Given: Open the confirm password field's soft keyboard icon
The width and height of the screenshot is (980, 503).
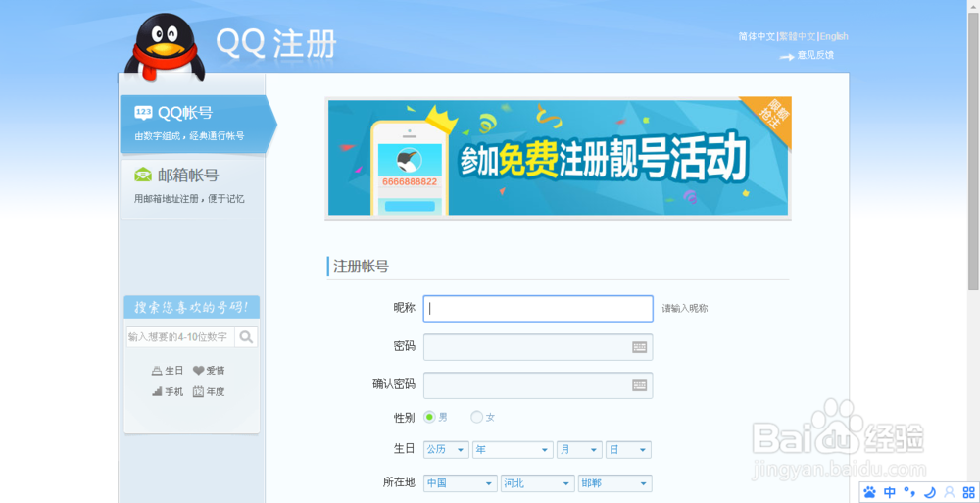Looking at the screenshot, I should click(x=639, y=385).
